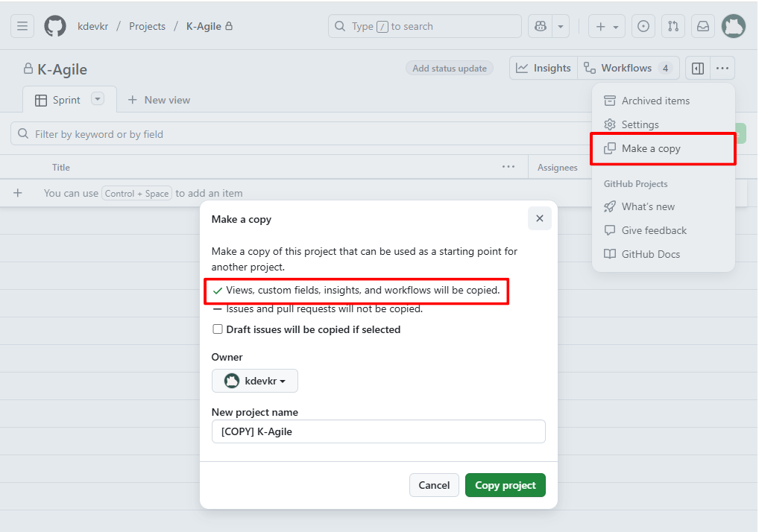
Task: Click the GitHub logo icon
Action: [x=55, y=26]
